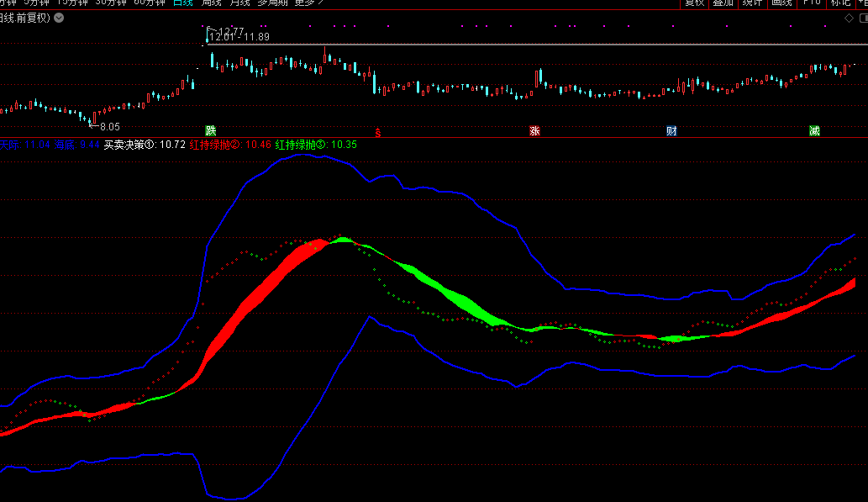Open the 多周期 multi-period view
The width and height of the screenshot is (868, 502).
pos(272,3)
